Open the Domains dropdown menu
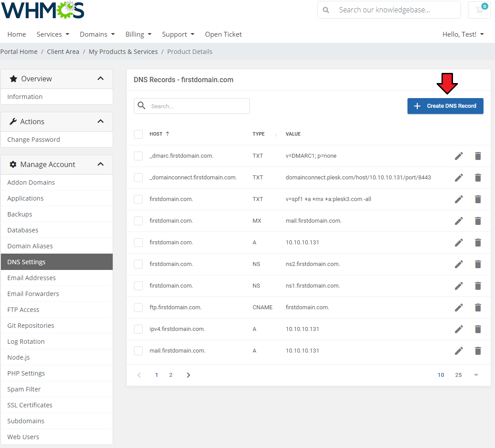Viewport: 495px width, 448px height. (x=97, y=34)
